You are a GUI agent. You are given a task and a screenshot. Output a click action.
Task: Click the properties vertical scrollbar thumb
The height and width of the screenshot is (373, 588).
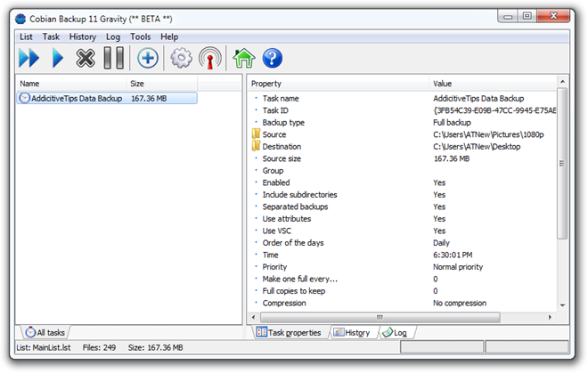point(562,163)
